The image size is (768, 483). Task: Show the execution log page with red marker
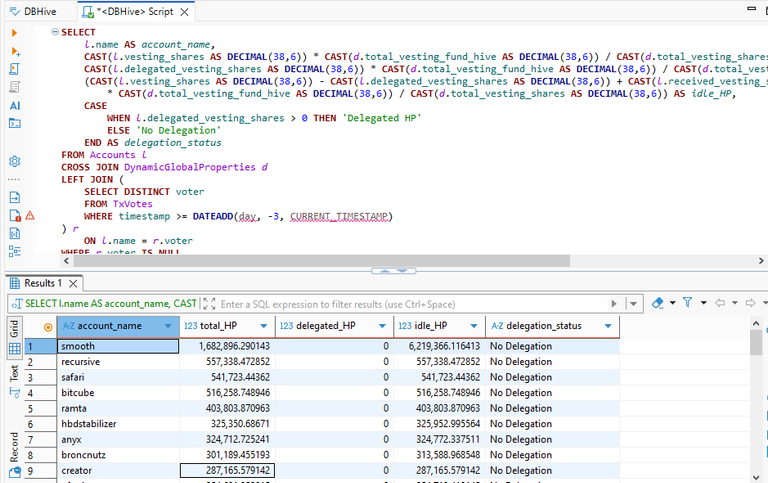[x=15, y=216]
